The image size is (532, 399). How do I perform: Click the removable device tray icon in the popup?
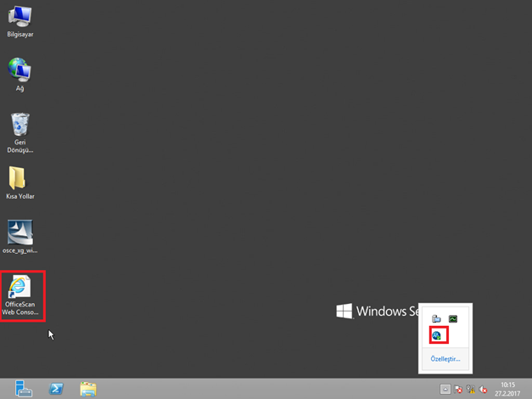(x=436, y=319)
